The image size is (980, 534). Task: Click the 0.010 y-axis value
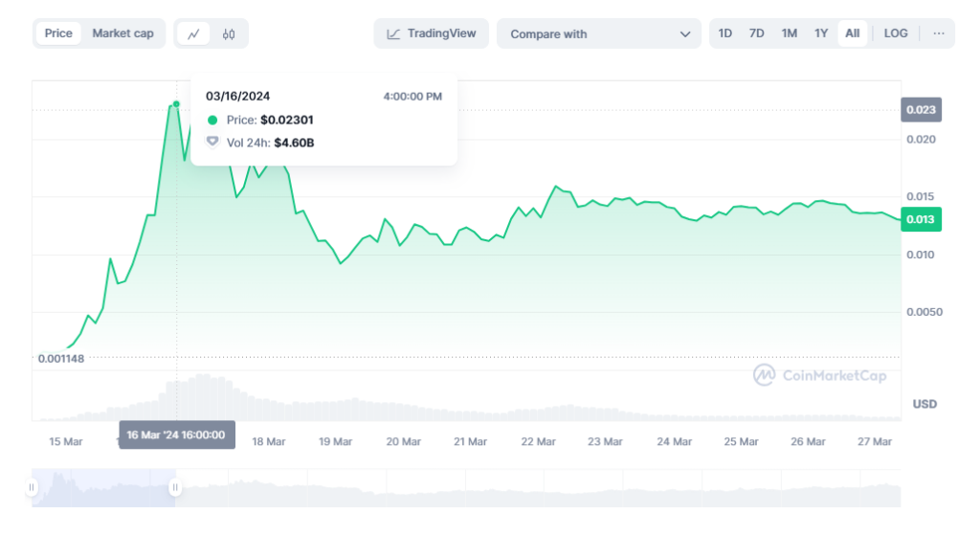coord(920,255)
